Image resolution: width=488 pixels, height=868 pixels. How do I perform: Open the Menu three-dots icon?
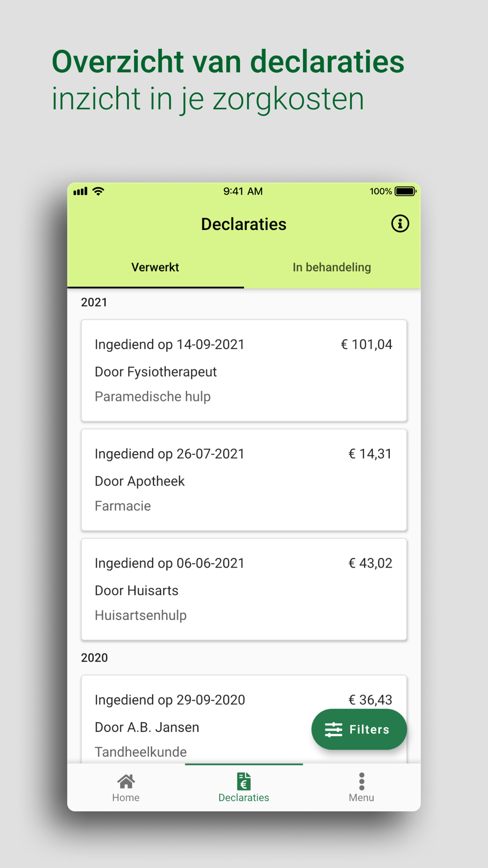362,781
